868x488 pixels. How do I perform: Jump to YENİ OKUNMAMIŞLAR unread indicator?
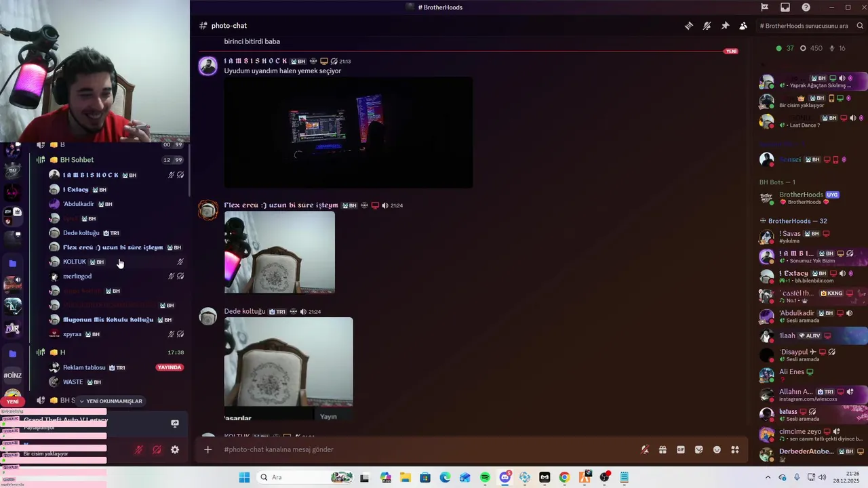pyautogui.click(x=111, y=401)
